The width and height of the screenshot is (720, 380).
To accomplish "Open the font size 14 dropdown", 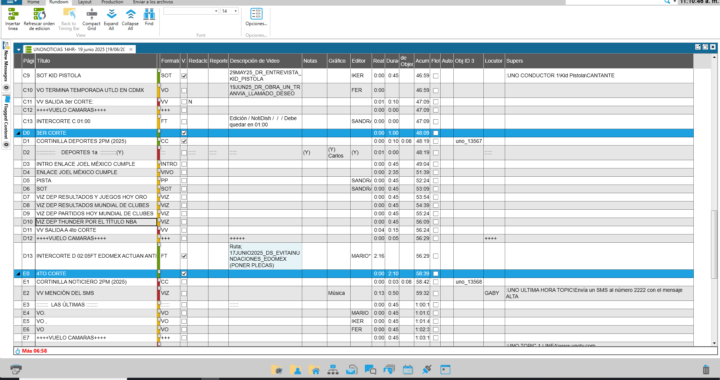I will pyautogui.click(x=230, y=11).
